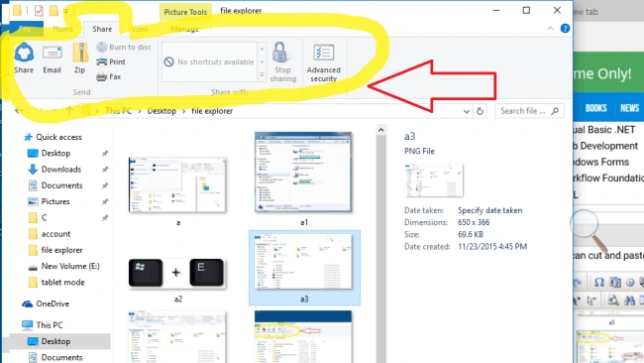Click This PC in address breadcrumb
Screen dimensions: 644x363
pyautogui.click(x=118, y=111)
